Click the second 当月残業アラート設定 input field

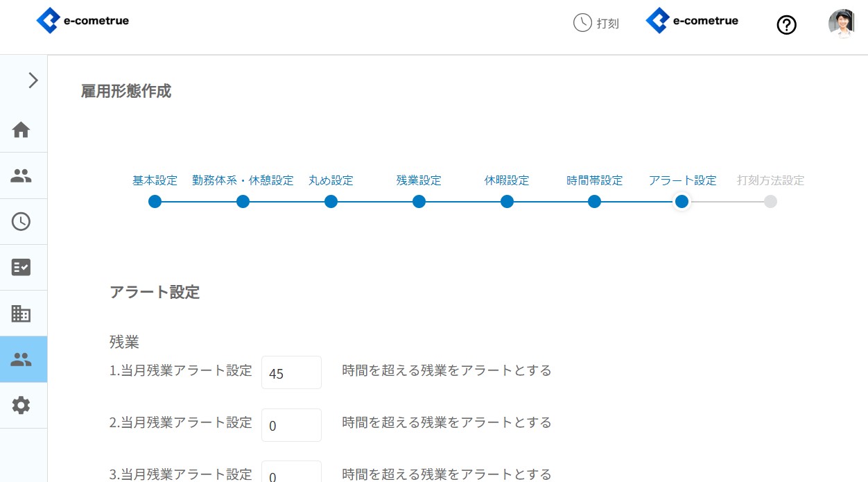[x=291, y=426]
